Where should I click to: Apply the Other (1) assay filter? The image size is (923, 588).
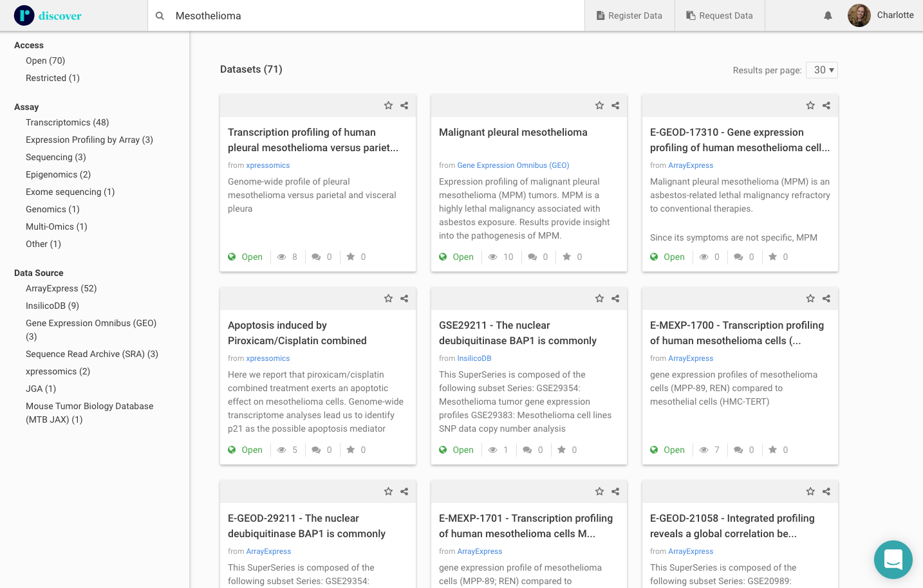[x=44, y=244]
